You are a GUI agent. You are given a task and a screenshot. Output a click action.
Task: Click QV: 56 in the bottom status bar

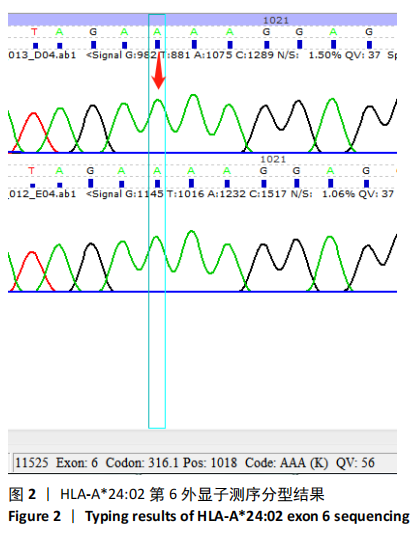355,463
